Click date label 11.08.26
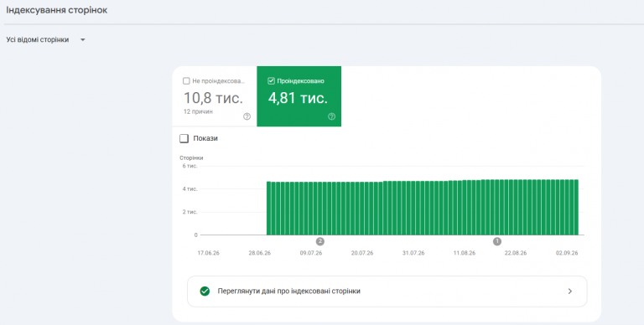This screenshot has width=644, height=325. point(465,253)
